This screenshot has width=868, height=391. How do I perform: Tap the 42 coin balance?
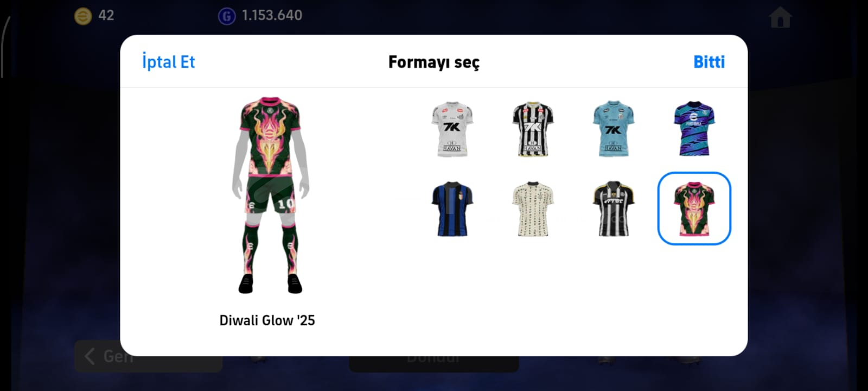[x=106, y=15]
